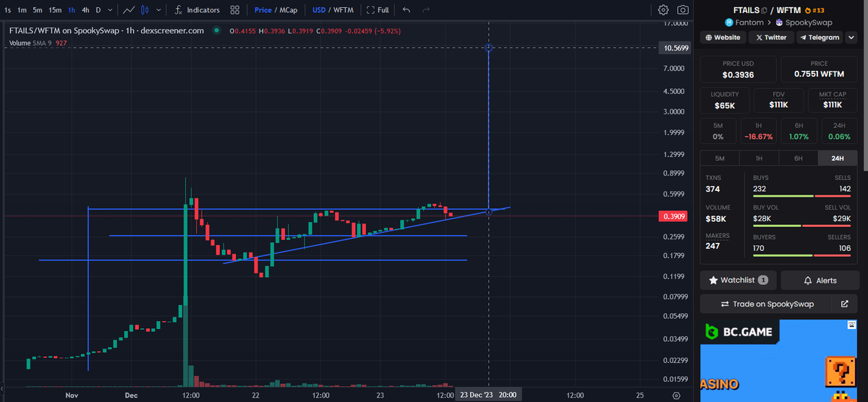Switch quote currency to USD
The height and width of the screenshot is (402, 868).
point(319,10)
